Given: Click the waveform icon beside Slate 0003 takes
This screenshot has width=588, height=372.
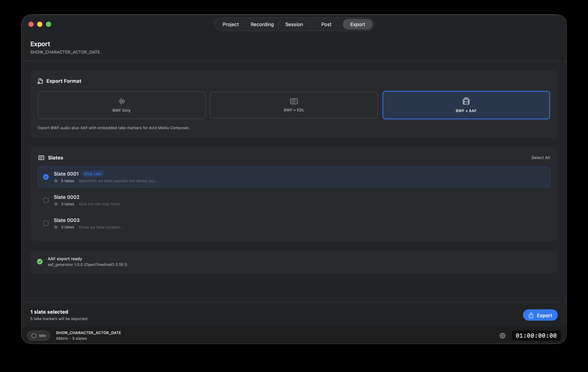Looking at the screenshot, I should [56, 227].
